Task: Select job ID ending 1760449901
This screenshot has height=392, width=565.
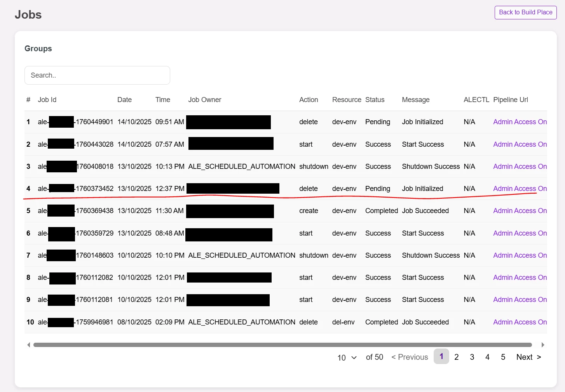Action: pyautogui.click(x=75, y=122)
